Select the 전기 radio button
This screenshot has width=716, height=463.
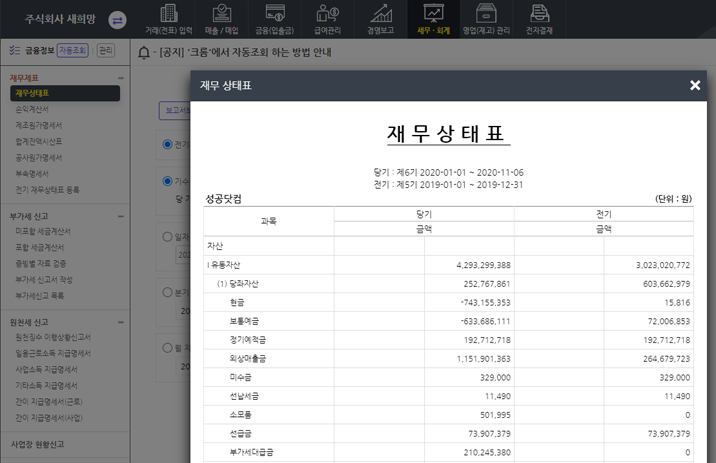coord(168,144)
